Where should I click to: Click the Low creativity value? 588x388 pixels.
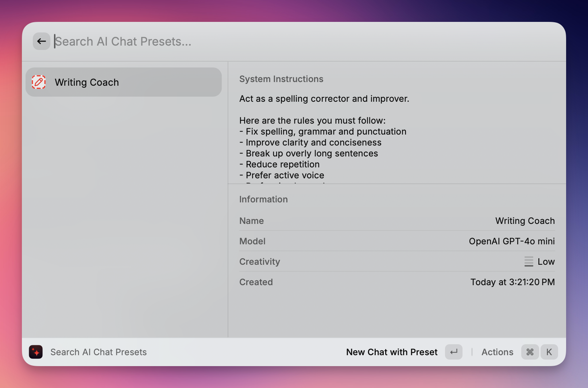tap(546, 262)
